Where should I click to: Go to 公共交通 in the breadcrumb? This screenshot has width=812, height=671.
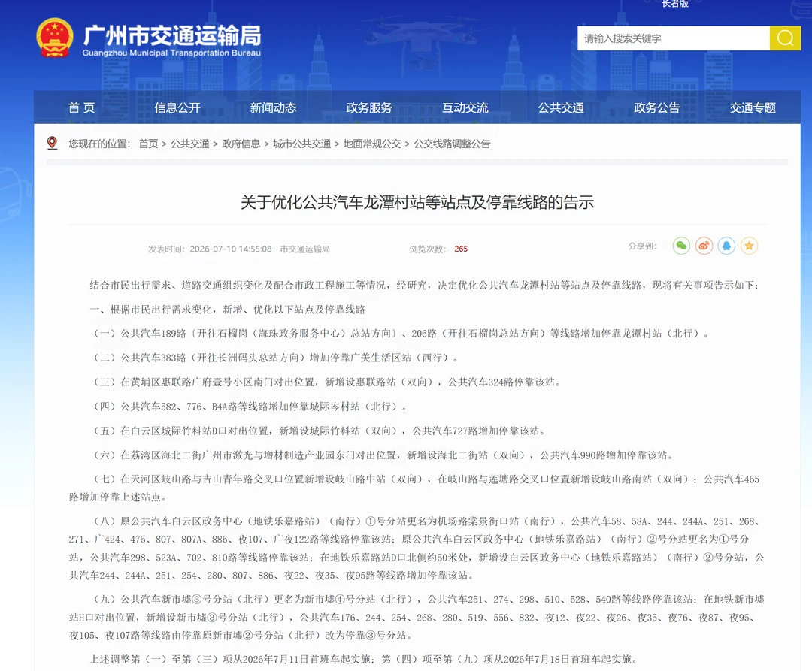click(x=190, y=144)
